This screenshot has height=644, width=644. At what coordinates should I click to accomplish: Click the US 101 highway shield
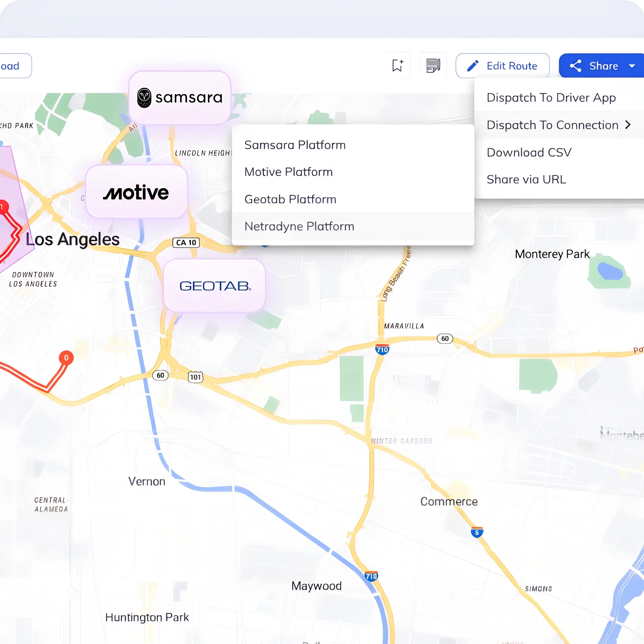click(x=195, y=377)
